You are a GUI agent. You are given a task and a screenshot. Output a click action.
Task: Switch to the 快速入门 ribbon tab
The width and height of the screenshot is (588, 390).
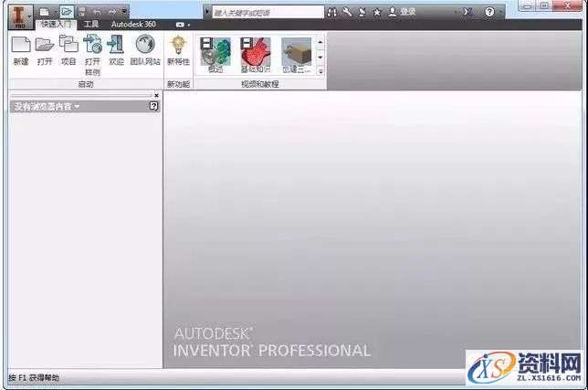pyautogui.click(x=57, y=25)
